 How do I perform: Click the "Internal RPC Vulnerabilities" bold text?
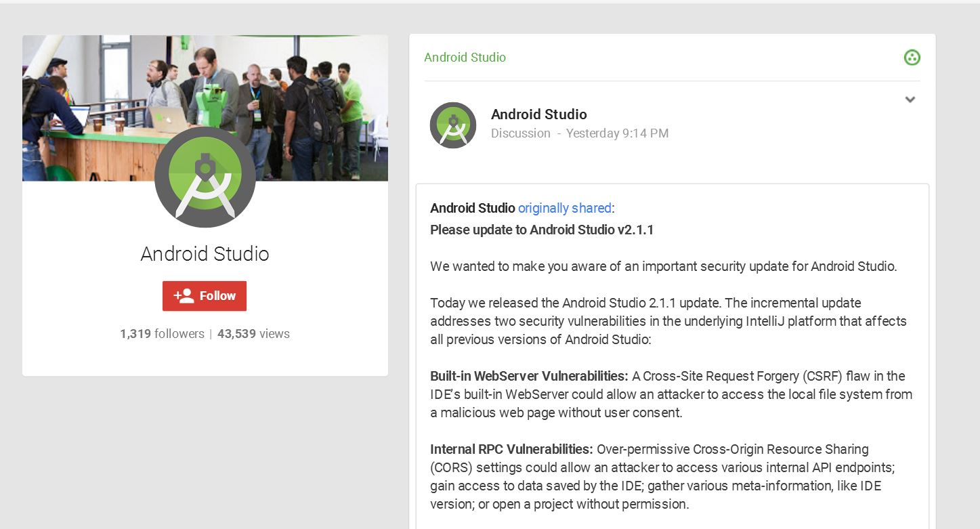coord(511,449)
